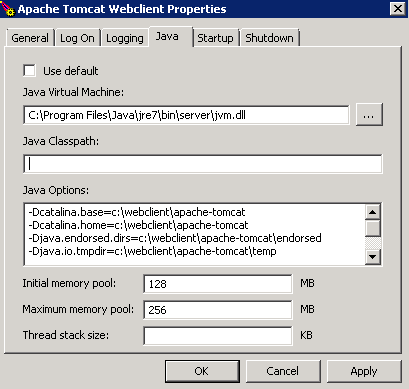Click the Java Virtual Machine path field
Image resolution: width=409 pixels, height=389 pixels.
click(x=186, y=115)
